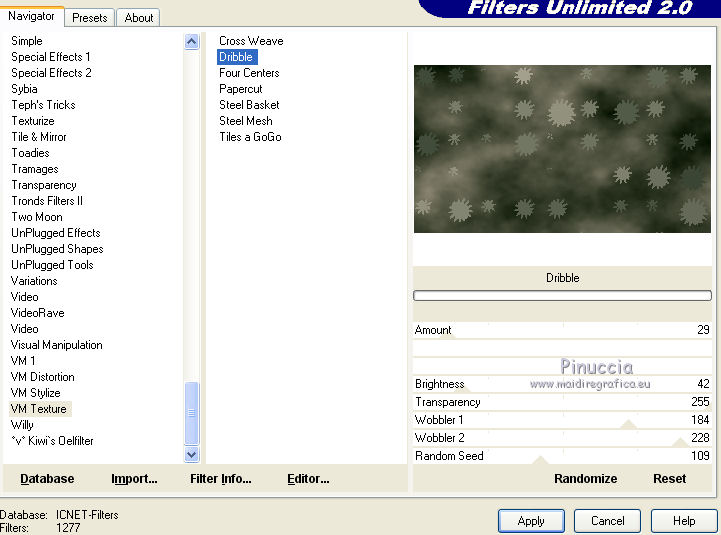Open Filter Info...

pos(221,479)
